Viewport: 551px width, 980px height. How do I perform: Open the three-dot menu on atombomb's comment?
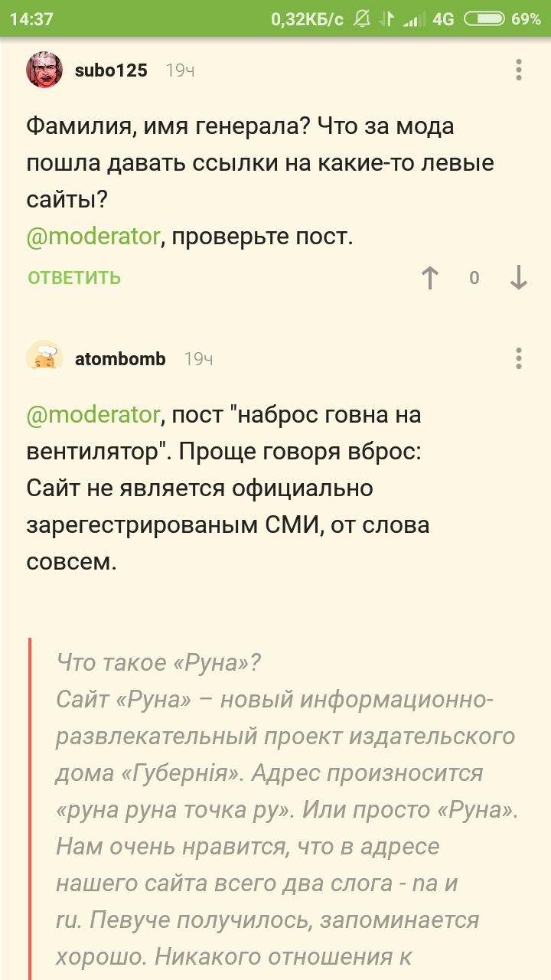pyautogui.click(x=519, y=358)
